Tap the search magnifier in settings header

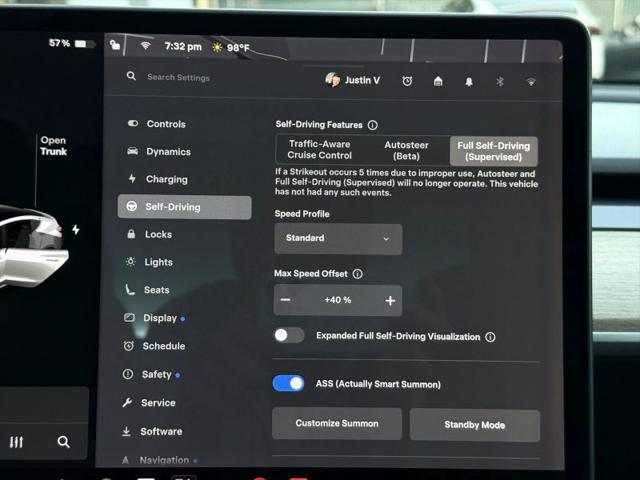(x=131, y=76)
